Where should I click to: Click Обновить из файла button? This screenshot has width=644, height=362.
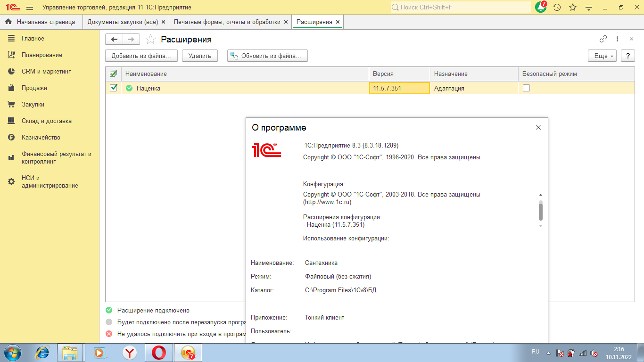(267, 56)
